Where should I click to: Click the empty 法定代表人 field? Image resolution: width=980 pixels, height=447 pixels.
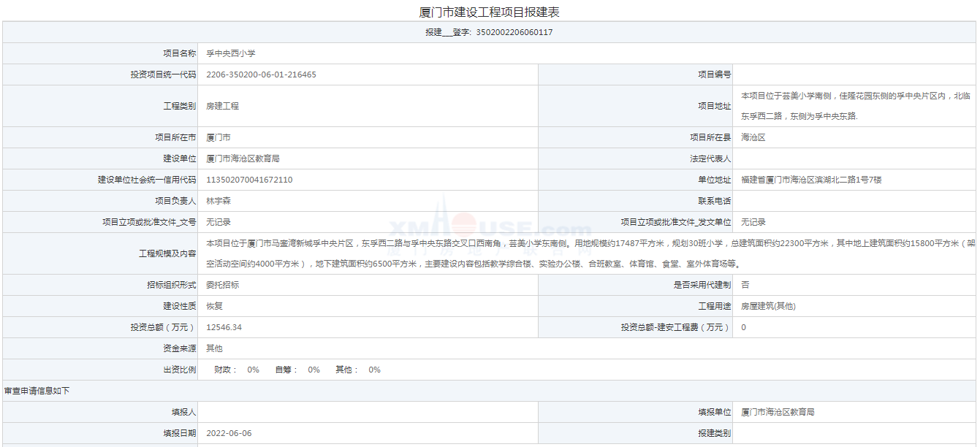tap(855, 158)
